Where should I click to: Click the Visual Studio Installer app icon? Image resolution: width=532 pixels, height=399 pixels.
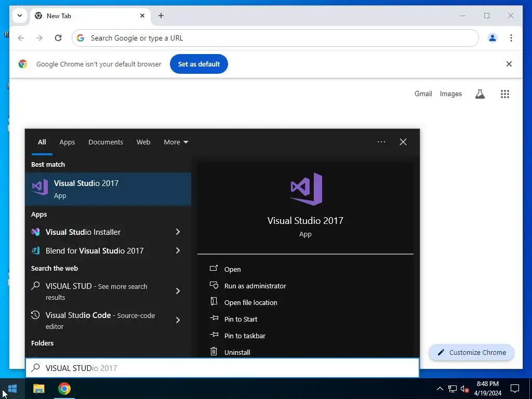pyautogui.click(x=36, y=232)
